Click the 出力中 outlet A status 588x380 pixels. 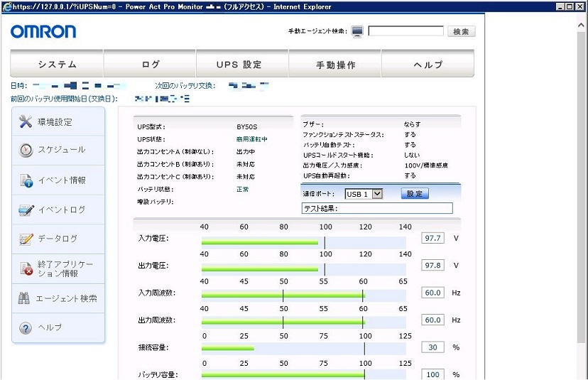246,151
